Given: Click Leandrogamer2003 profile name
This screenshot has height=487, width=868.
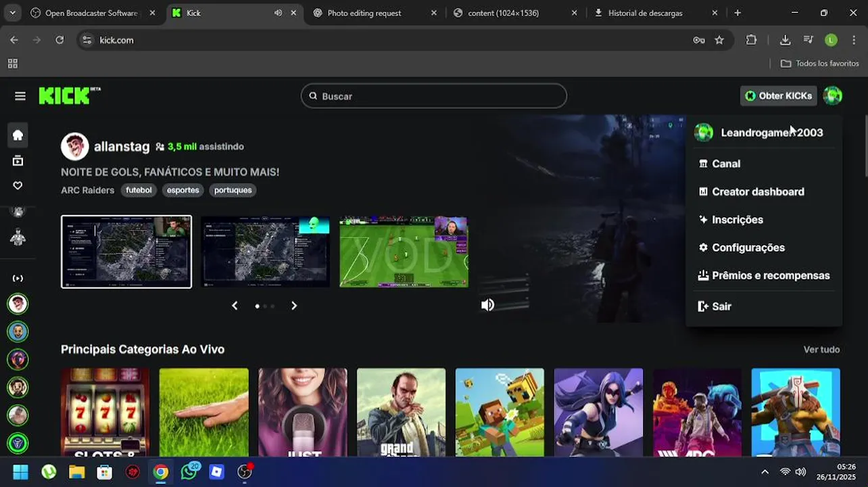Looking at the screenshot, I should pyautogui.click(x=772, y=133).
